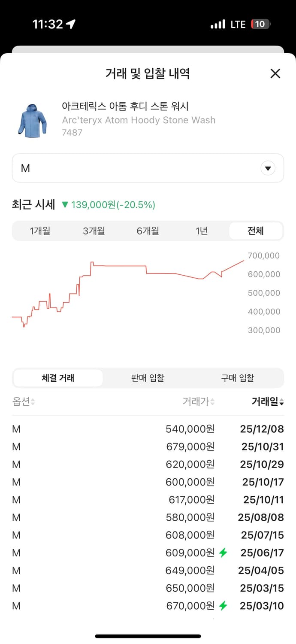Sort by the 거래일 column arrow

(281, 402)
